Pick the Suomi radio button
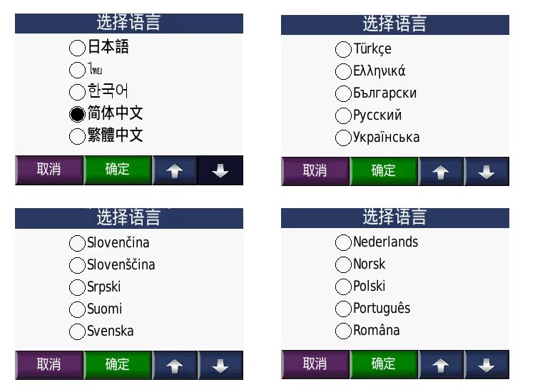The height and width of the screenshot is (392, 535). (x=77, y=309)
